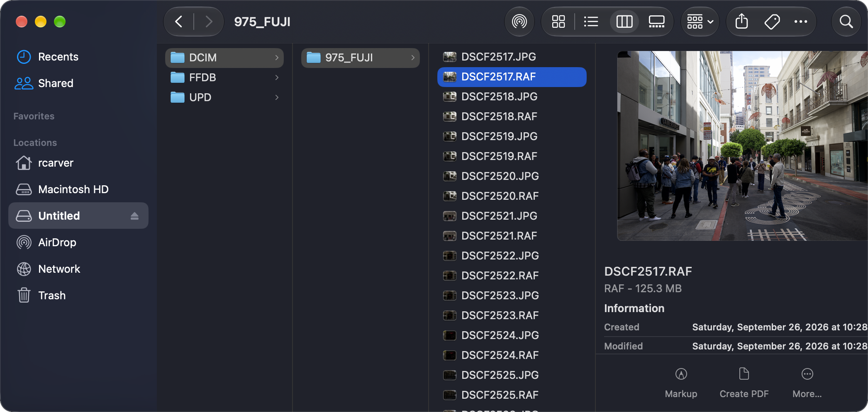
Task: Open Network in the sidebar
Action: click(78, 269)
